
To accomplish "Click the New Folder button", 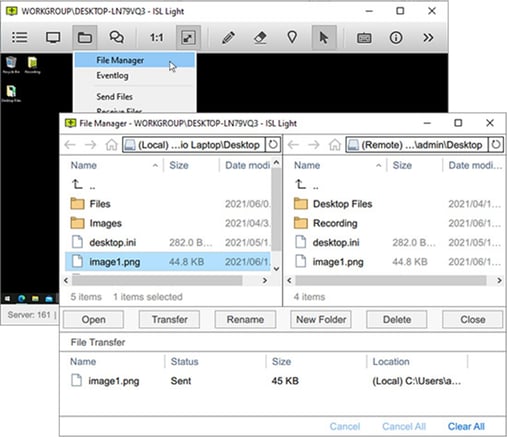I will tap(321, 320).
